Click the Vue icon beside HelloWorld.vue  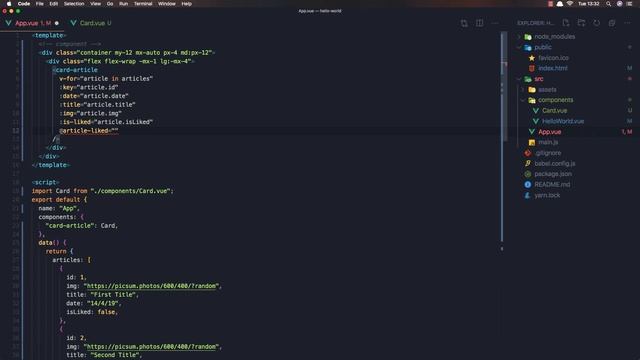(x=536, y=121)
